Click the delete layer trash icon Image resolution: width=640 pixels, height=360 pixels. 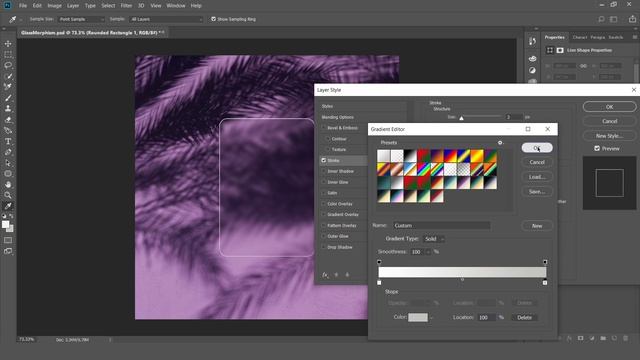[625, 338]
